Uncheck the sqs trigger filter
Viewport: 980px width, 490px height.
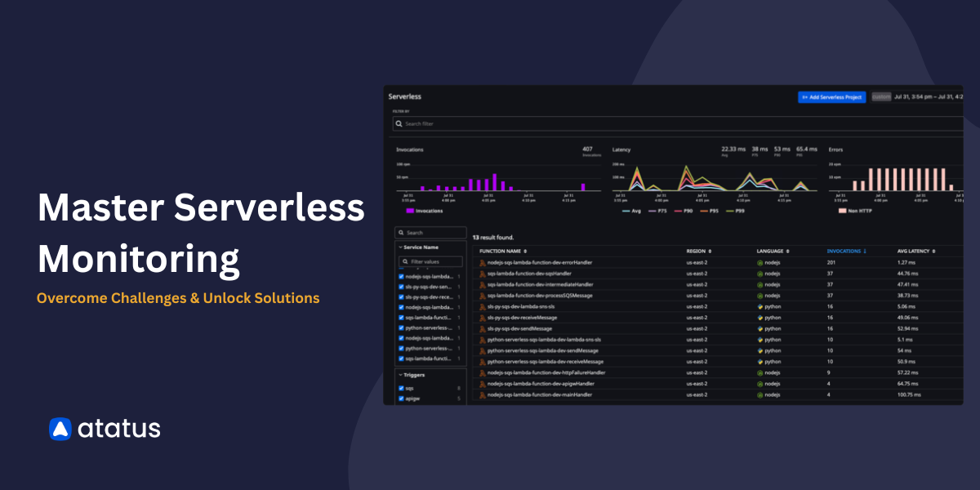(x=400, y=388)
